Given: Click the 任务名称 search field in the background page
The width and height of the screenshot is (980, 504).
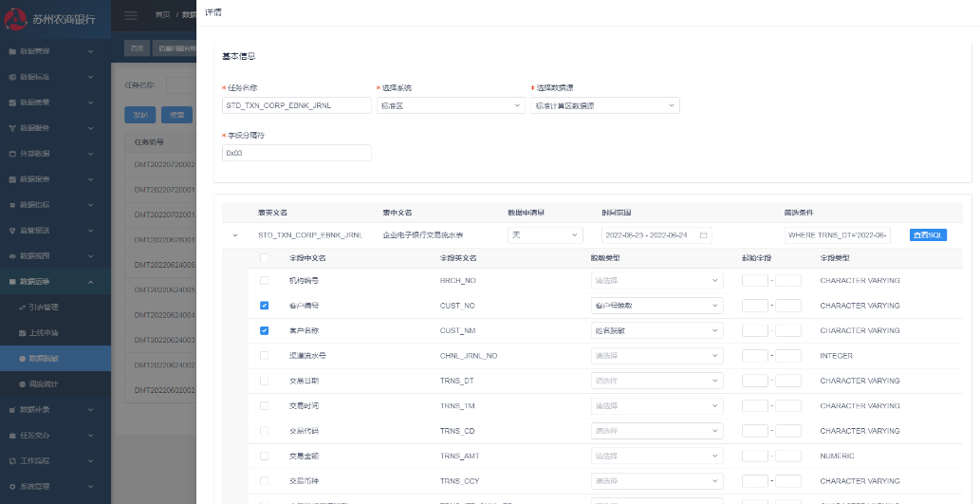Looking at the screenshot, I should coord(181,85).
